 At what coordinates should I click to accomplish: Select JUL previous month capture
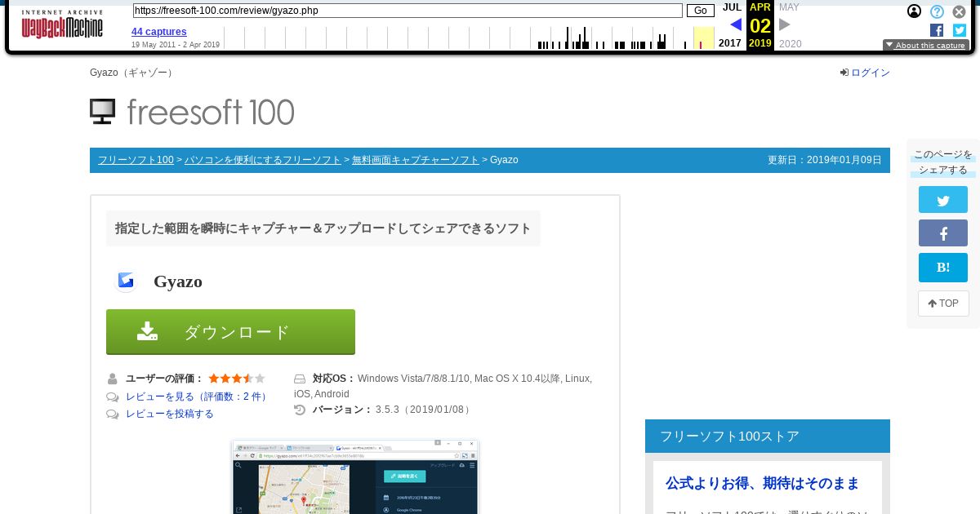click(x=732, y=7)
